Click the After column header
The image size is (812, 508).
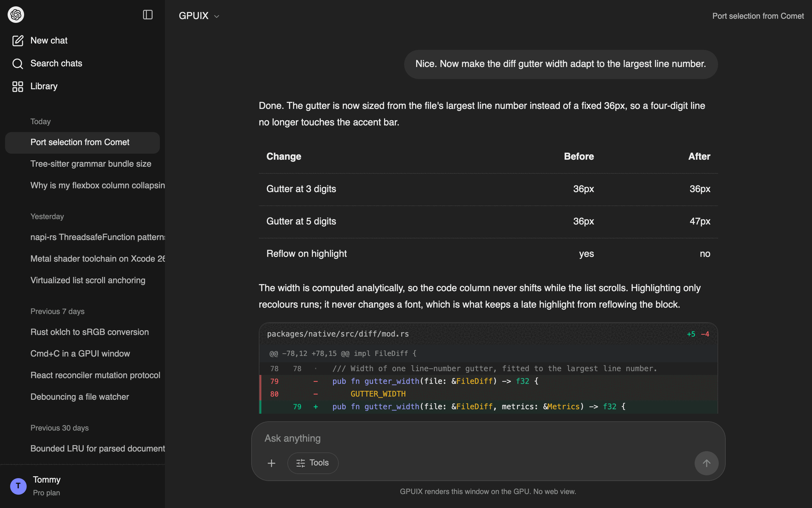click(699, 157)
